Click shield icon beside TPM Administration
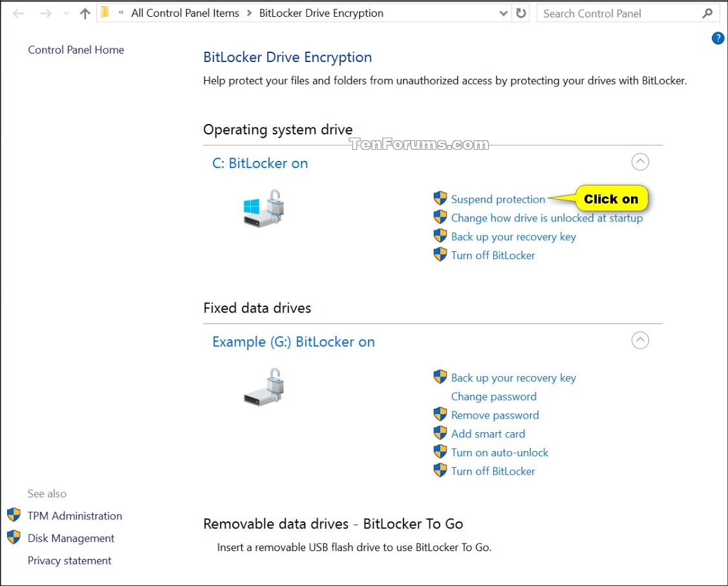The image size is (728, 586). (14, 514)
